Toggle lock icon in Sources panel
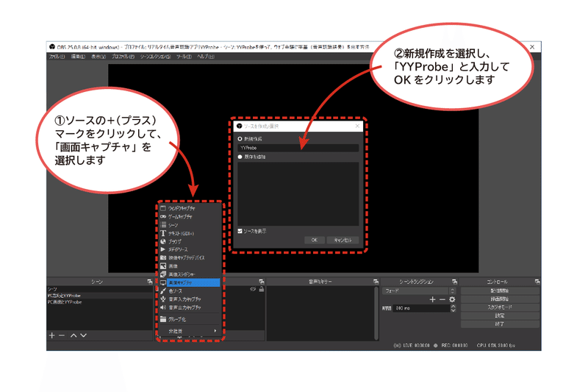588x392 pixels. click(x=262, y=289)
